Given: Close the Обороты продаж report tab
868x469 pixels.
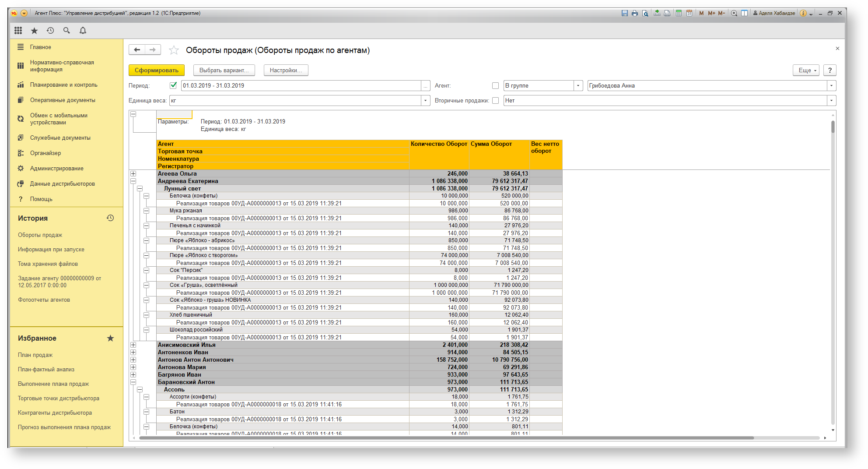Looking at the screenshot, I should (837, 49).
